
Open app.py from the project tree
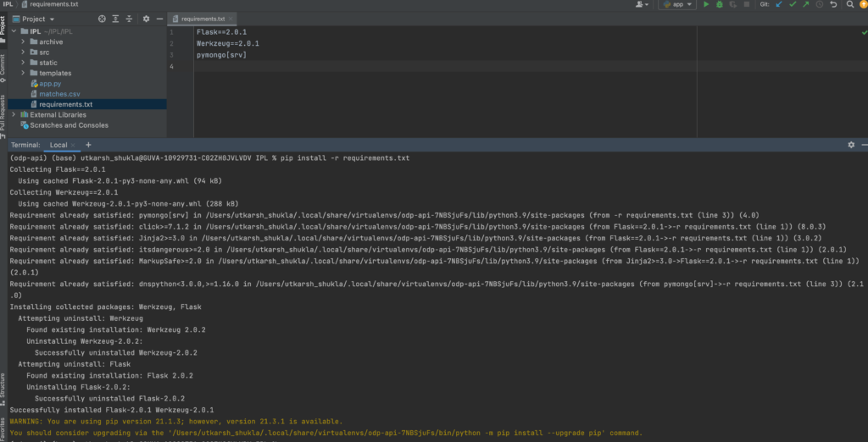(x=51, y=84)
